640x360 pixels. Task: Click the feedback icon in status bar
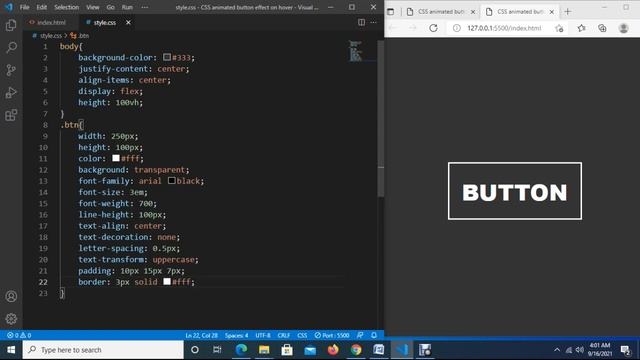[360, 335]
